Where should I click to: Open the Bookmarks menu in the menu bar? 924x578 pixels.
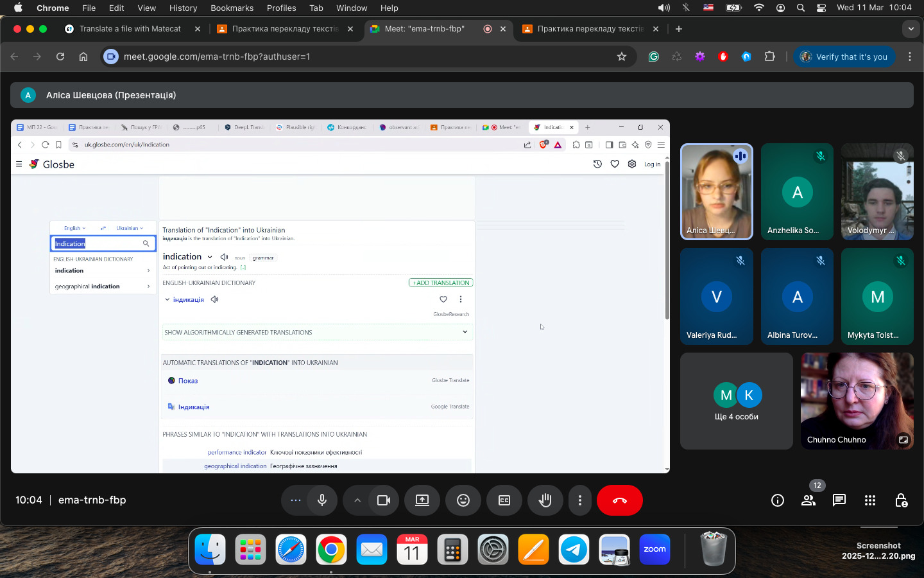232,8
